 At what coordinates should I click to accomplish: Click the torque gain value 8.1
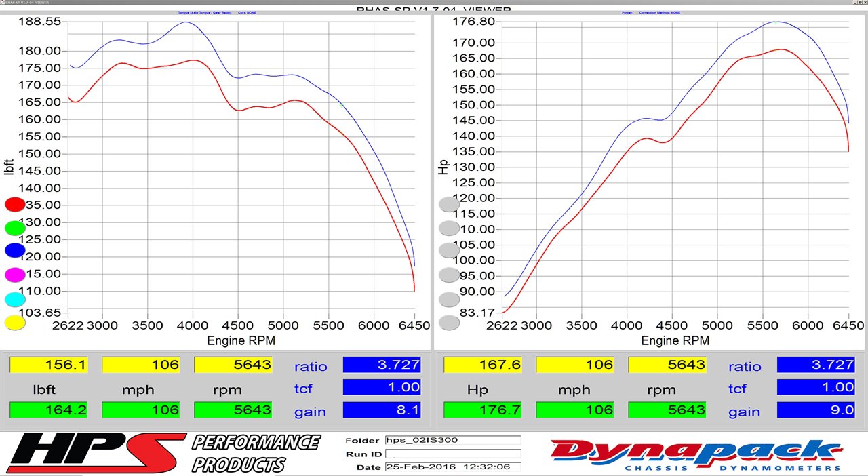coord(382,410)
